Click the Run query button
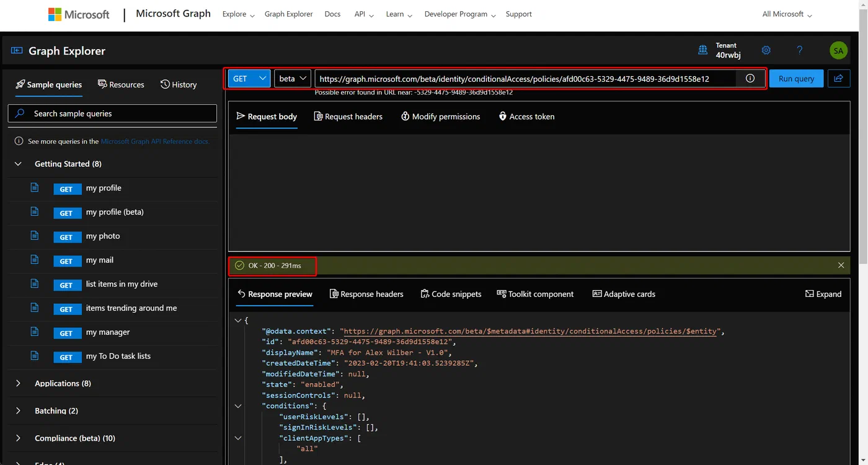This screenshot has width=868, height=465. tap(796, 79)
